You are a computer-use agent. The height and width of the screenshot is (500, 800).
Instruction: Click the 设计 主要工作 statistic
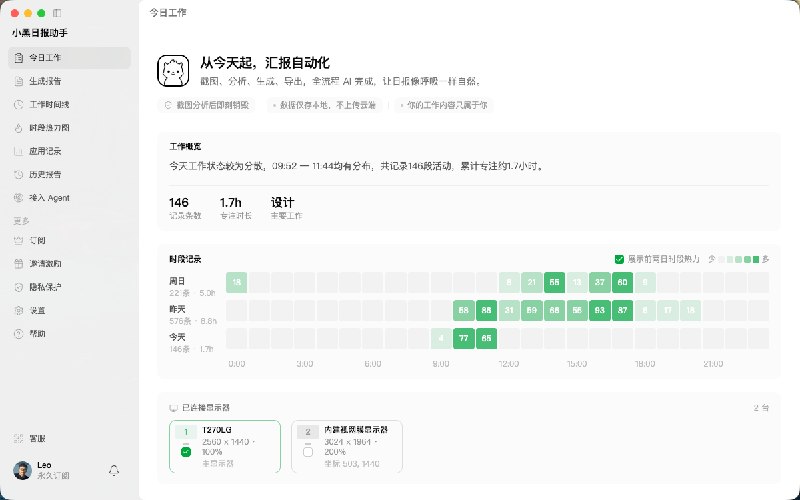[x=286, y=208]
